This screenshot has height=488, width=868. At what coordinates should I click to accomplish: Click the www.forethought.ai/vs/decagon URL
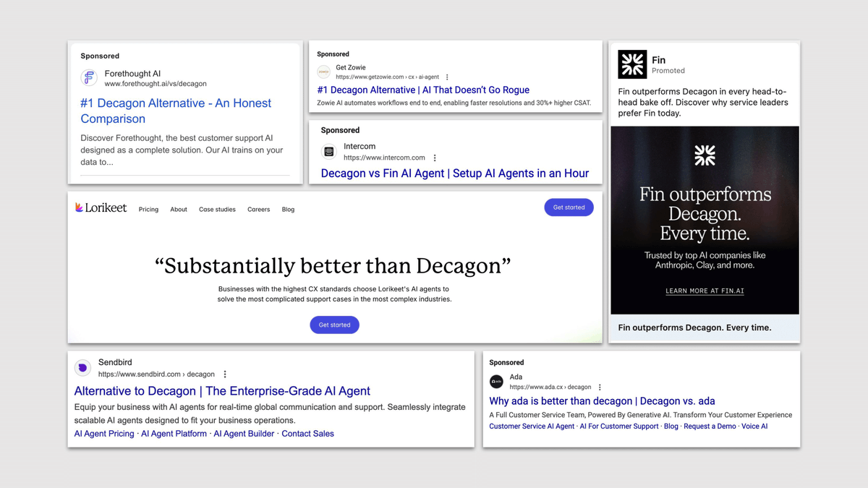click(x=156, y=84)
